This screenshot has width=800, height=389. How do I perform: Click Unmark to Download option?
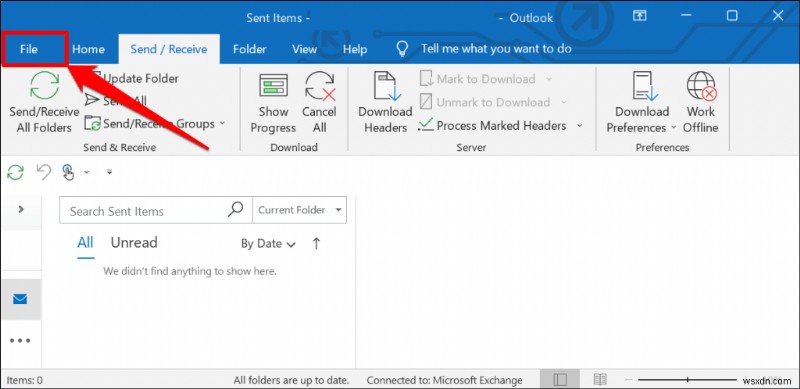[x=485, y=102]
